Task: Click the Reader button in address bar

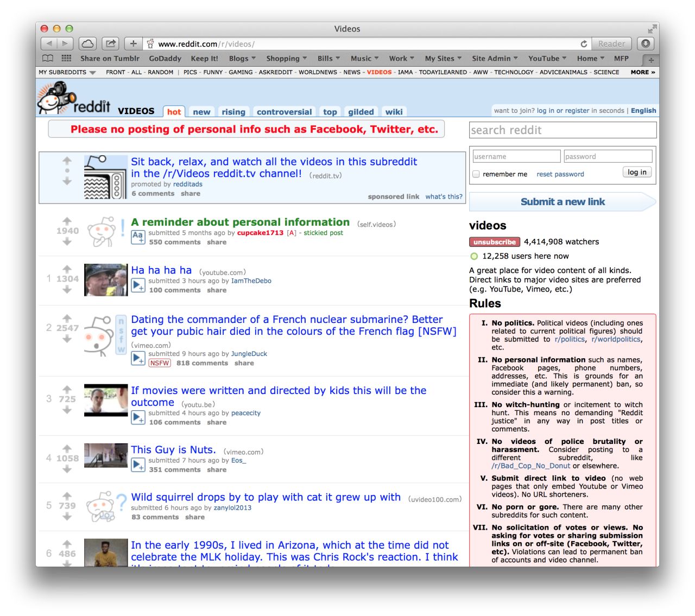Action: [x=611, y=44]
